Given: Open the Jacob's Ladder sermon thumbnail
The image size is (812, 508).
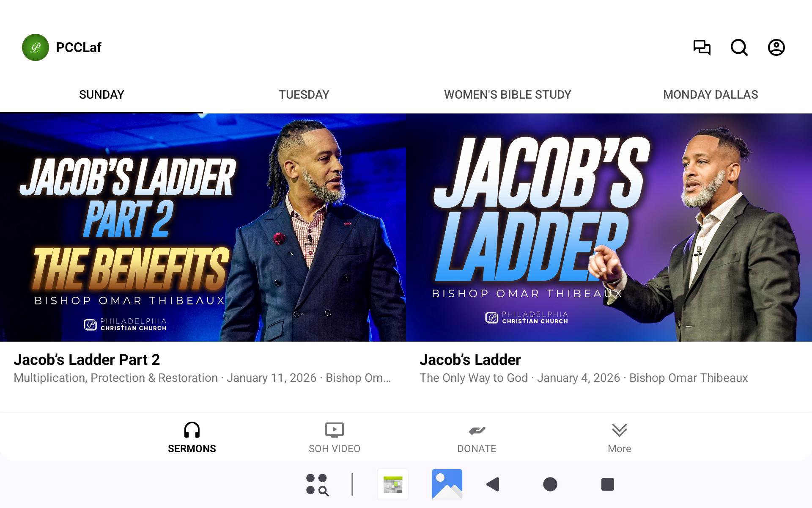Looking at the screenshot, I should point(609,227).
